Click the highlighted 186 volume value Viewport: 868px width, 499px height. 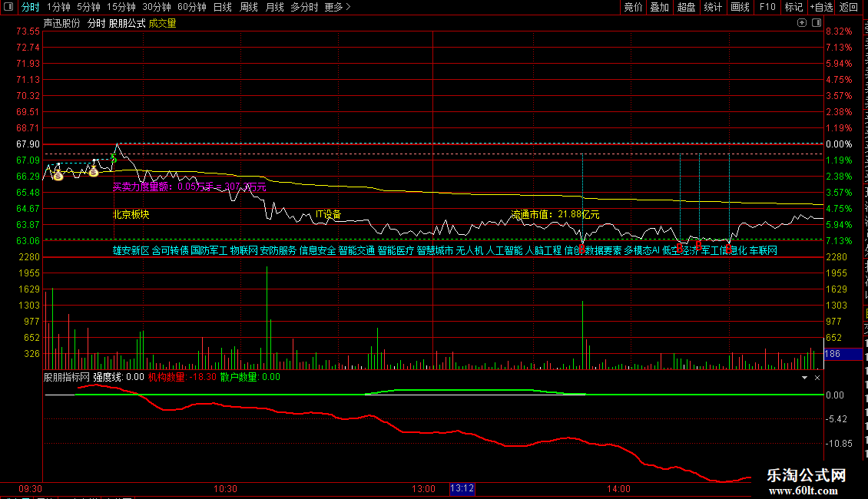point(843,354)
